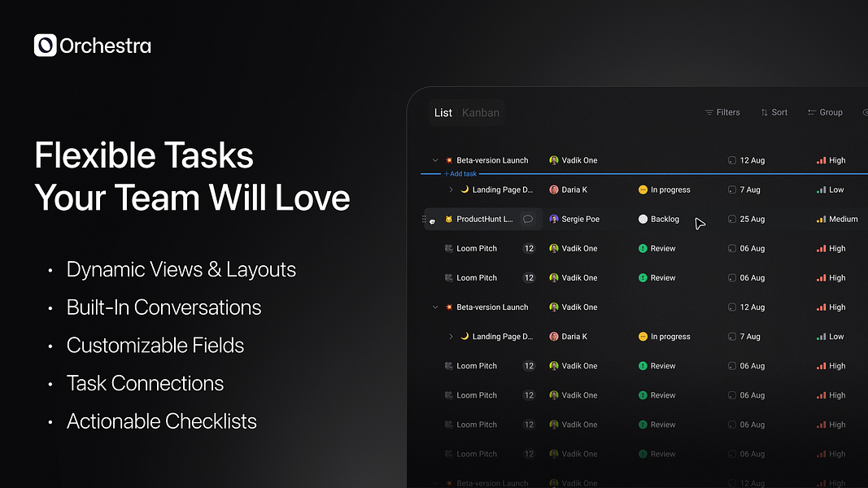Open the 'ProductHunt L...' task title
Viewport: 868px width, 488px height.
pyautogui.click(x=484, y=219)
